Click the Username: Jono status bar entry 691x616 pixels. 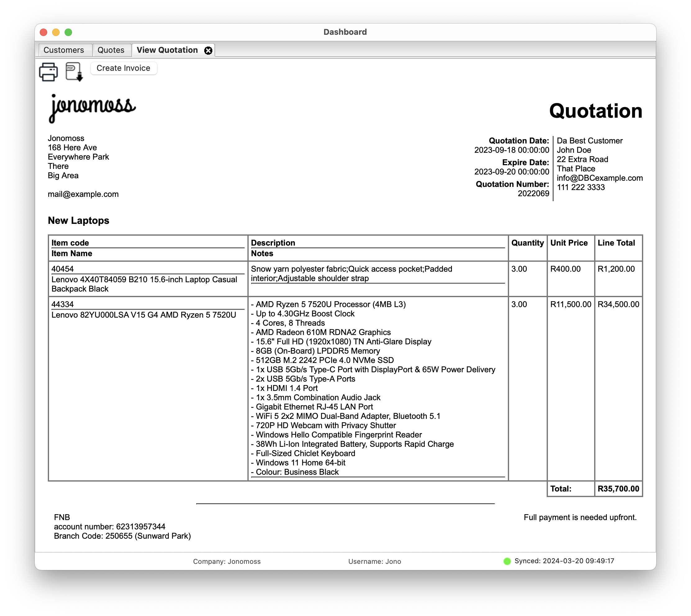[375, 561]
